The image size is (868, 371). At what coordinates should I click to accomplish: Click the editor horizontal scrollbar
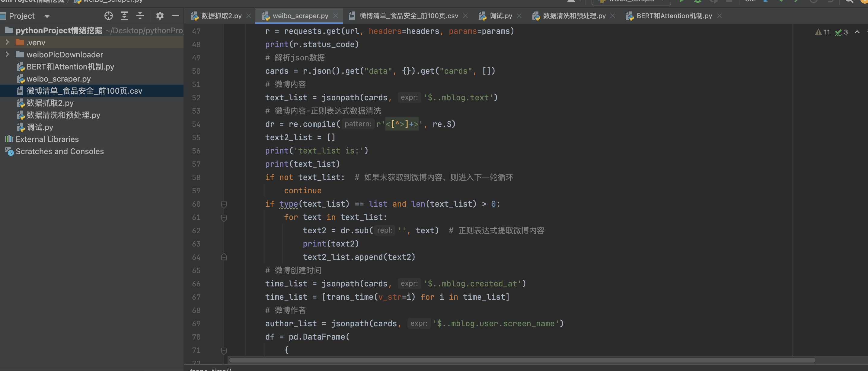(522, 360)
